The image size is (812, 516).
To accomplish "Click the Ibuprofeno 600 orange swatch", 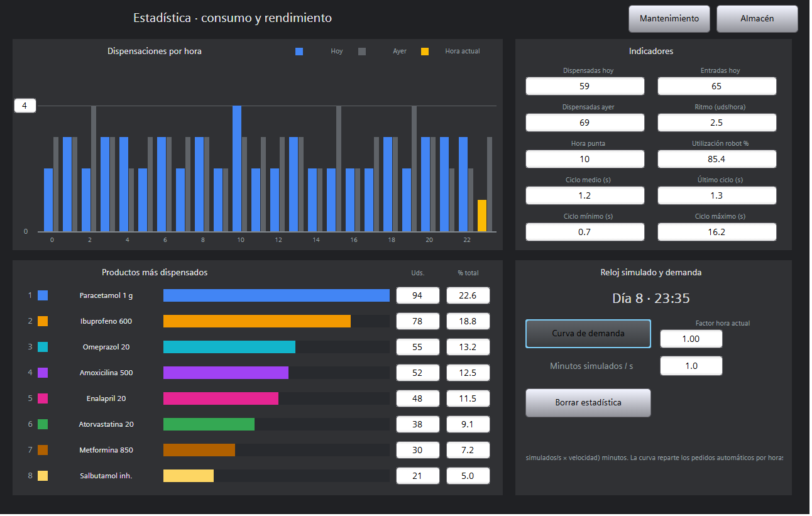I will [x=43, y=321].
